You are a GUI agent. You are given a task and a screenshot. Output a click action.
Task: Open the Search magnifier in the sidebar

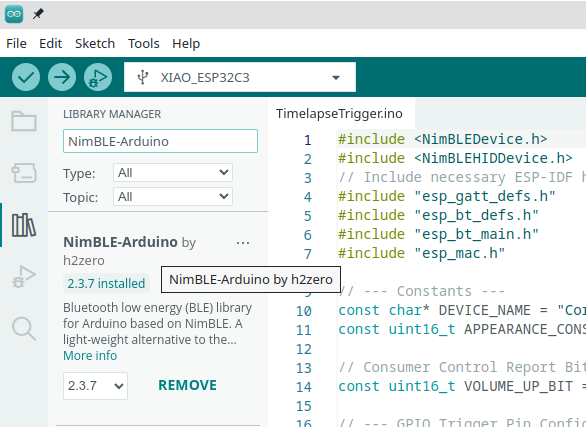[24, 328]
